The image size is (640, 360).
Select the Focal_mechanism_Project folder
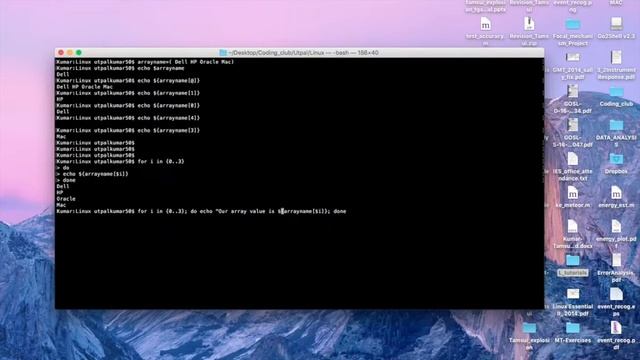click(573, 24)
